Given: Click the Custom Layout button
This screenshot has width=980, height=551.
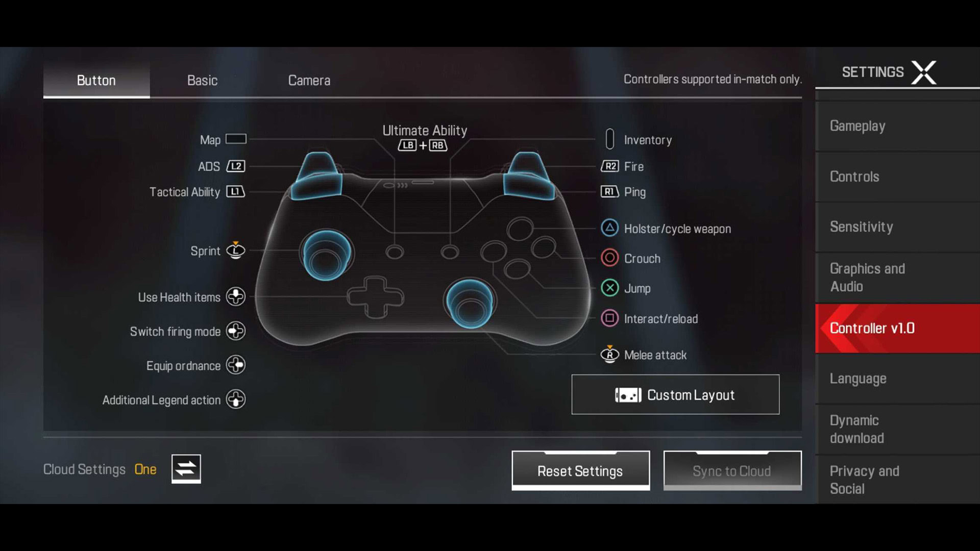Looking at the screenshot, I should point(675,394).
